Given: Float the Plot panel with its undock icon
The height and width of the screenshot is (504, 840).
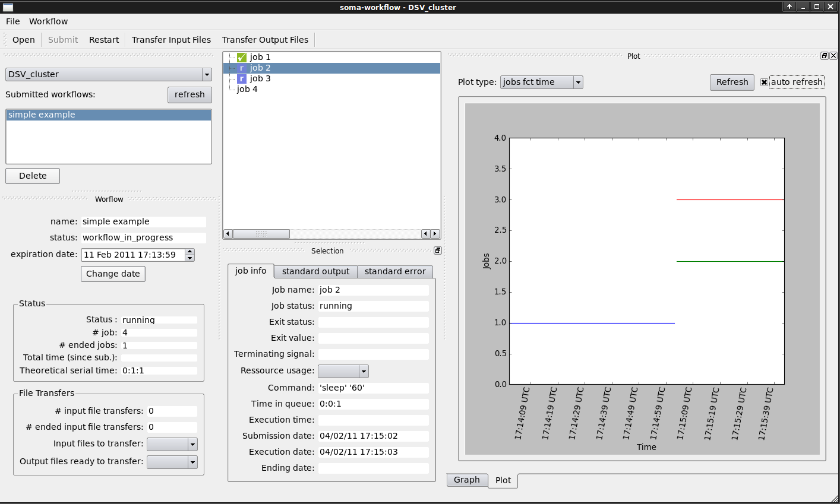Looking at the screenshot, I should (x=825, y=56).
